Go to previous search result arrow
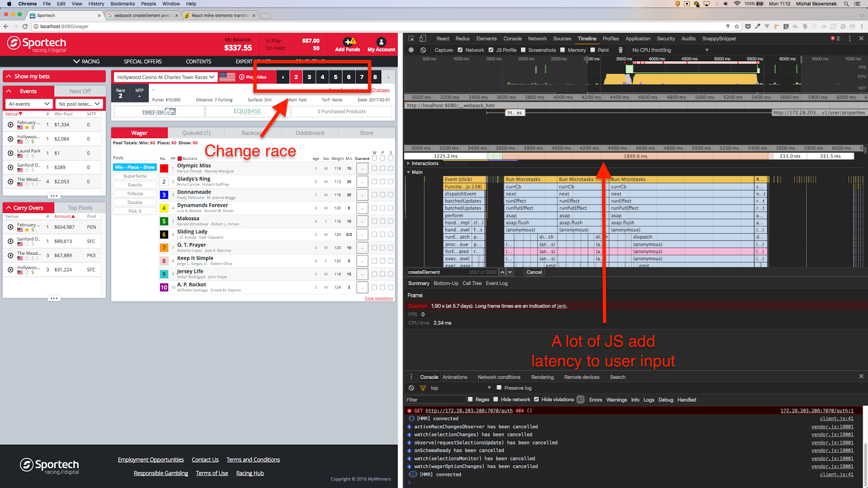The width and height of the screenshot is (868, 488). (x=502, y=272)
